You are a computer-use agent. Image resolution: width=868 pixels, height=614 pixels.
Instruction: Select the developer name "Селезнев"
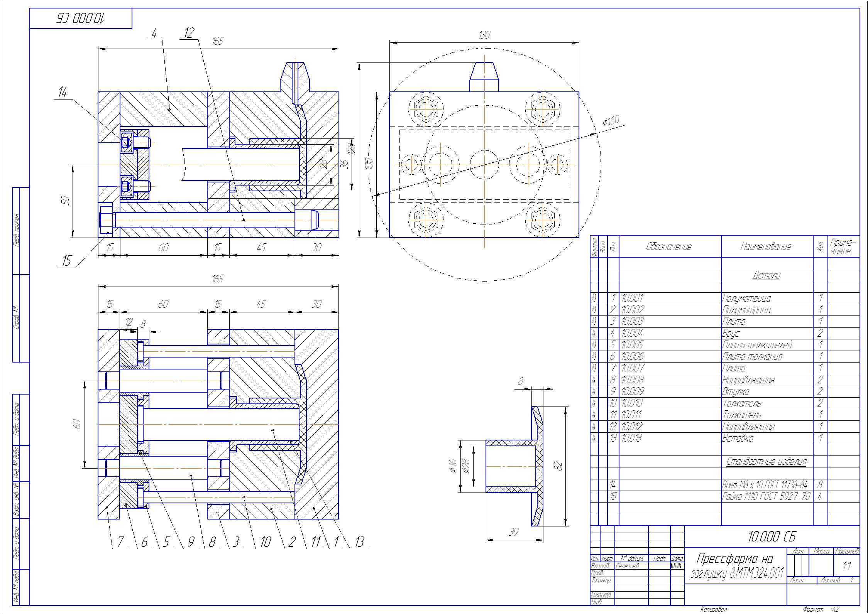[627, 566]
